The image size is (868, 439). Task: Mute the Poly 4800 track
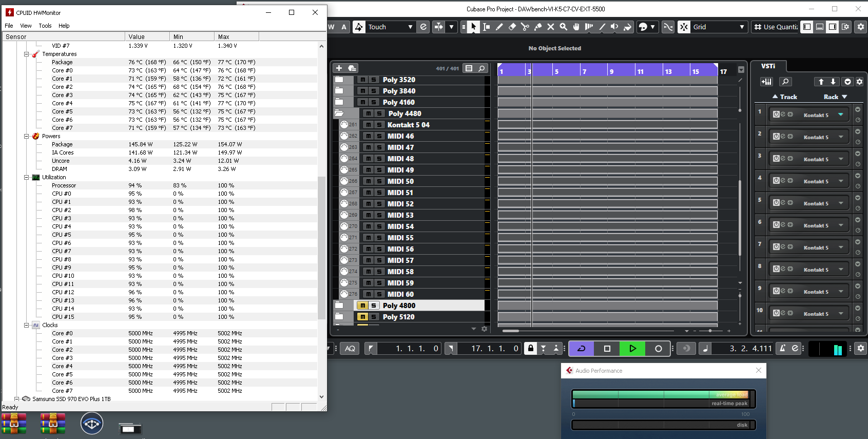(362, 306)
